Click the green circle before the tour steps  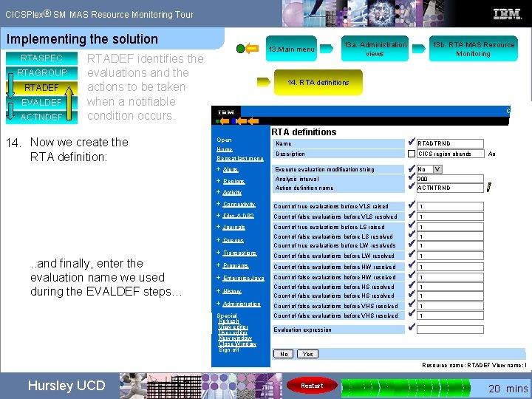[240, 49]
